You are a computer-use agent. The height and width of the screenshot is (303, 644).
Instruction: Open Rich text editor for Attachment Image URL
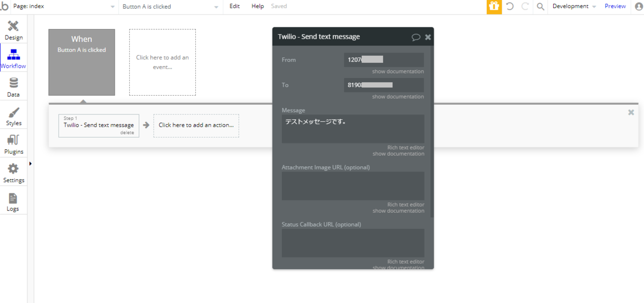406,204
